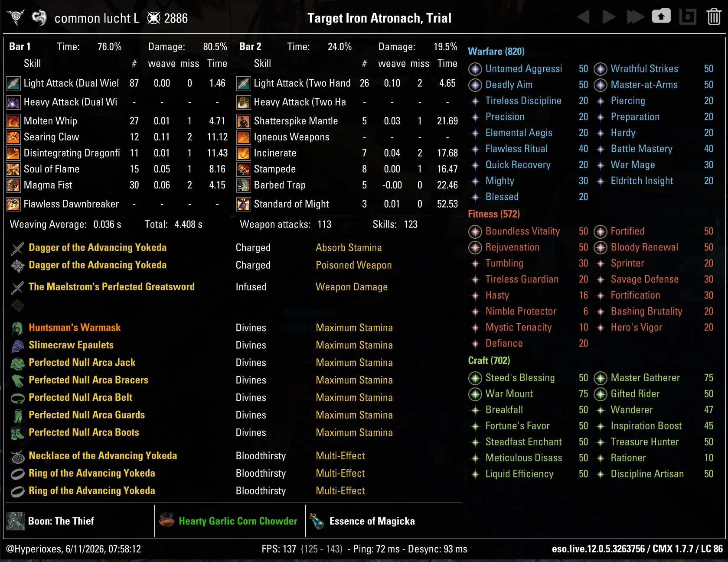Click the Weaving Average value 0.036 s
Viewport: 728px width, 562px height.
107,224
